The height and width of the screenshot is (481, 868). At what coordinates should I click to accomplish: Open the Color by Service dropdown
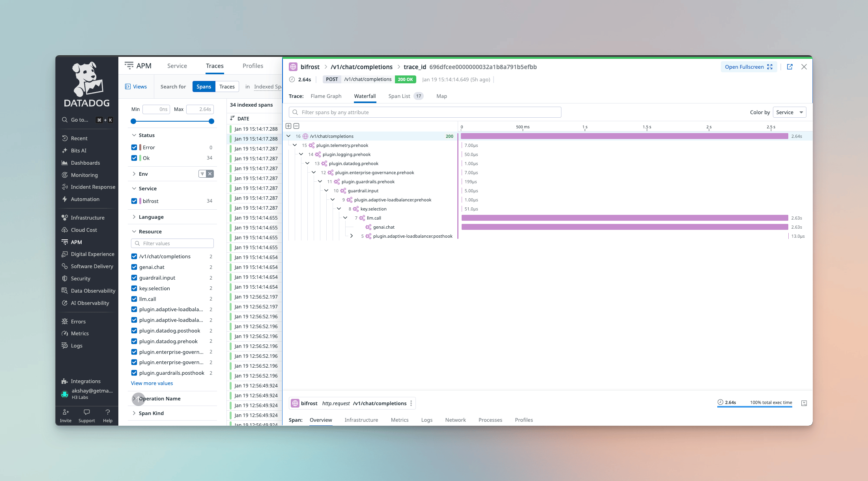[789, 112]
